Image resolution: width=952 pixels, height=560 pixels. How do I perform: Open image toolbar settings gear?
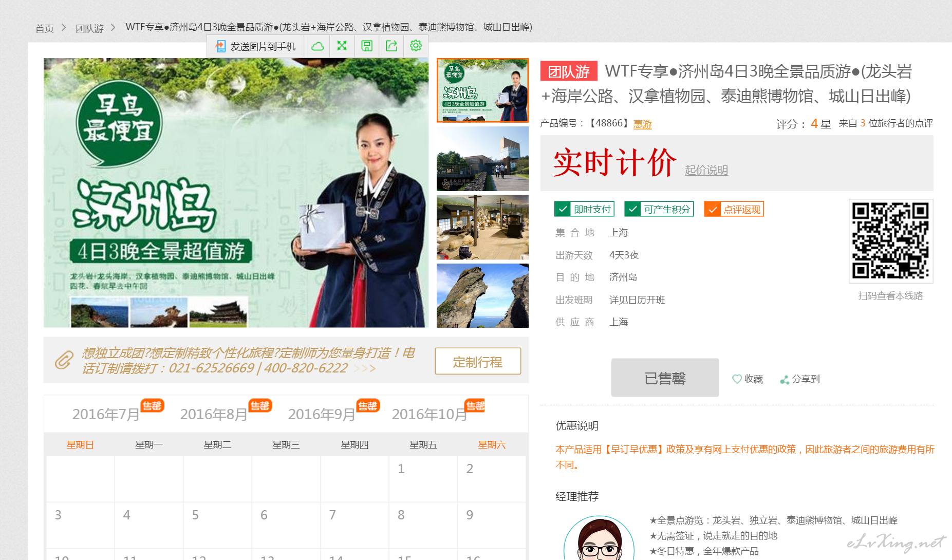point(416,46)
